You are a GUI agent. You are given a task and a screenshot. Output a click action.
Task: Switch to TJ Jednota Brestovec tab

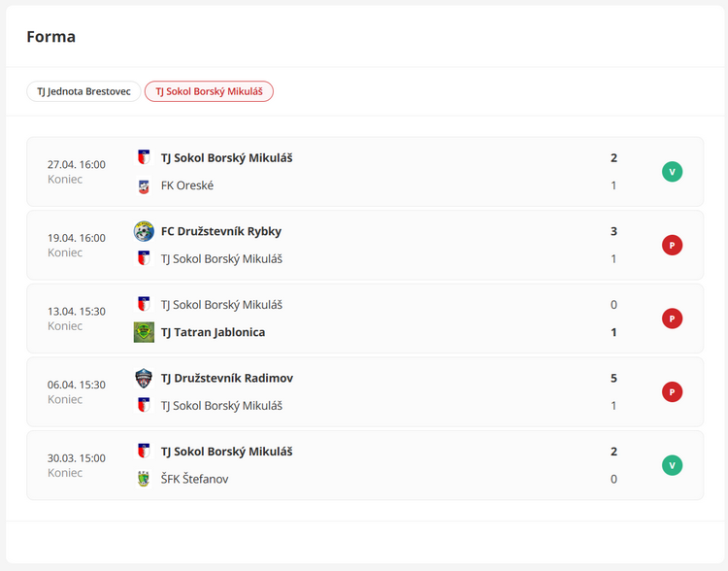(x=83, y=91)
